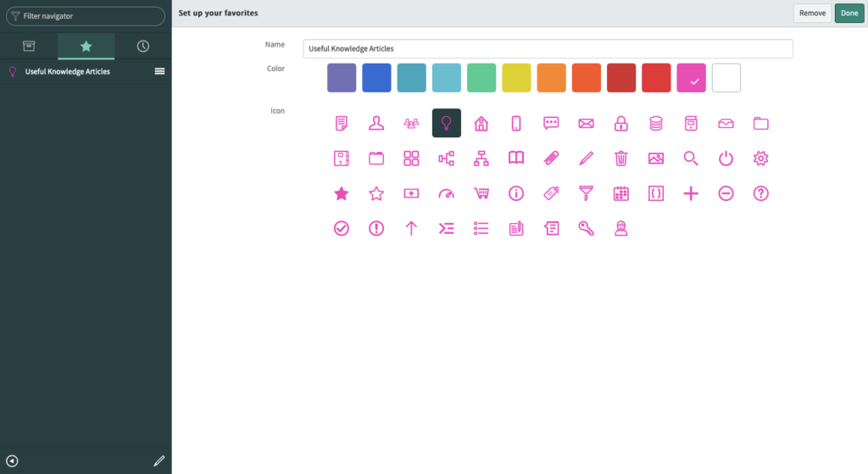Pick the magnifying glass icon
The image size is (868, 474).
[x=691, y=159]
